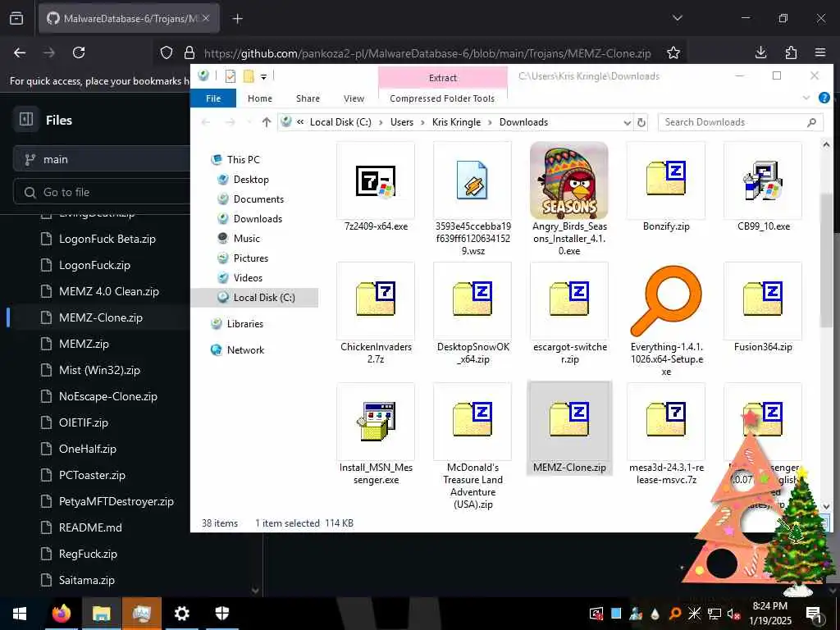This screenshot has width=840, height=630.
Task: Go back in Firefox
Action: (x=20, y=52)
